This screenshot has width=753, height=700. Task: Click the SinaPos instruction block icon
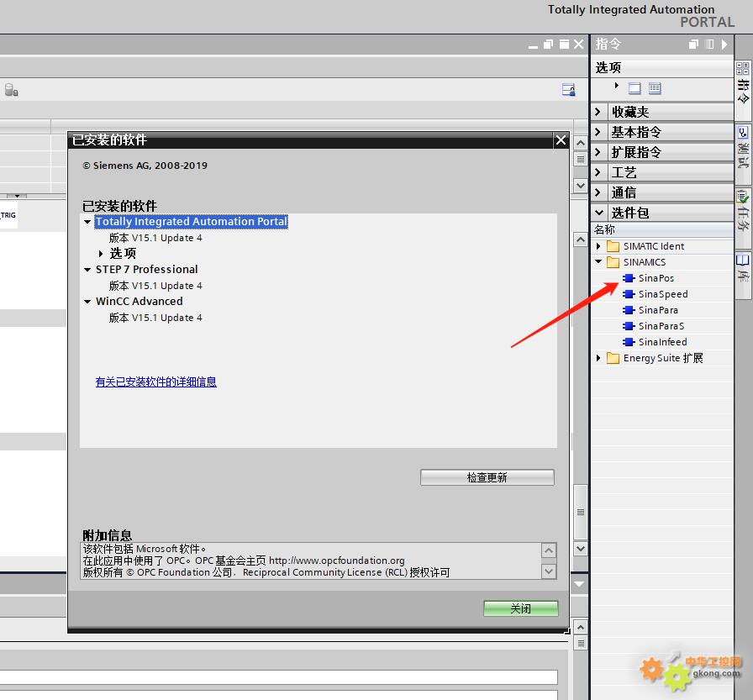(629, 278)
